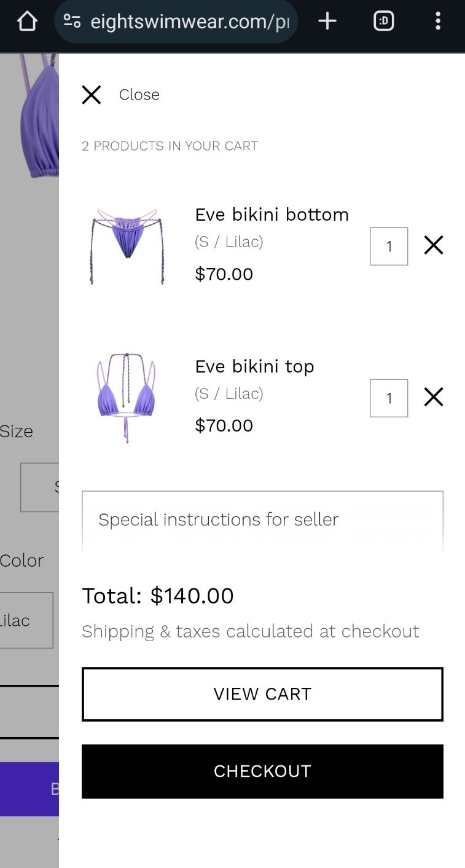Open the site info icon in the address bar
Screen dimensions: 465x868
pos(72,22)
